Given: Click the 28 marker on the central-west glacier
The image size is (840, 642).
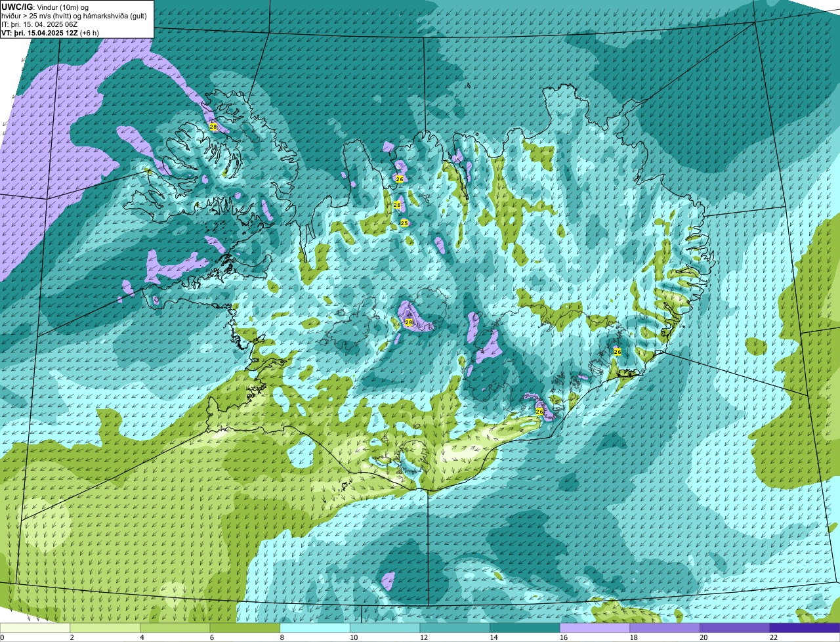Looking at the screenshot, I should (409, 322).
